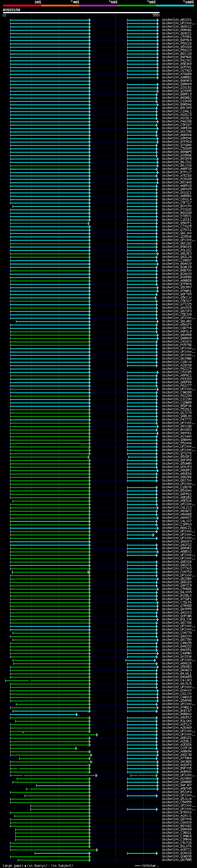The image size is (197, 868).
Task: Open the UniRef100_Q3SC82 entry
Action: click(176, 88)
